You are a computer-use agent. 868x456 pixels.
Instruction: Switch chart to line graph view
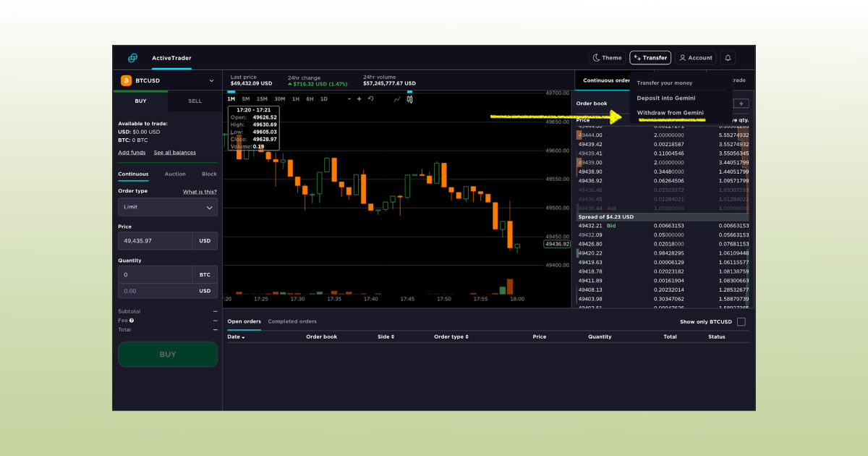[397, 99]
